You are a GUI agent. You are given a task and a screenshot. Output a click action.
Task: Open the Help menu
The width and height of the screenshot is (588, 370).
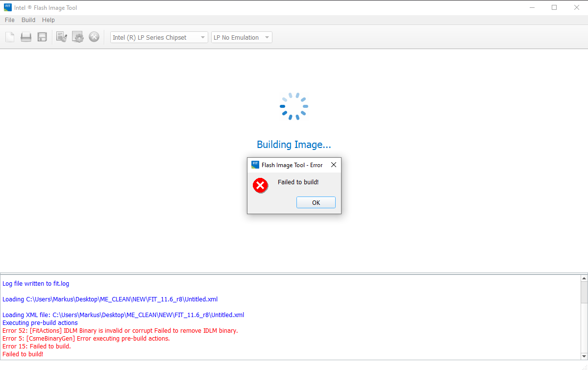pyautogui.click(x=49, y=20)
